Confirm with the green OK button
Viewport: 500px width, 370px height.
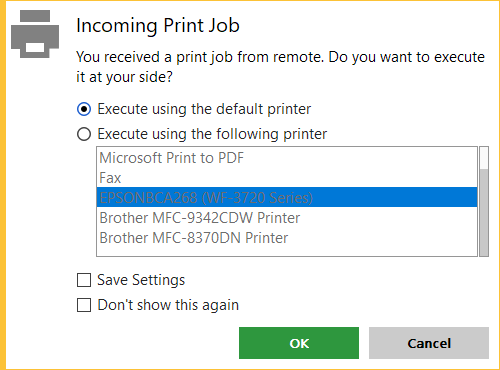pyautogui.click(x=299, y=343)
